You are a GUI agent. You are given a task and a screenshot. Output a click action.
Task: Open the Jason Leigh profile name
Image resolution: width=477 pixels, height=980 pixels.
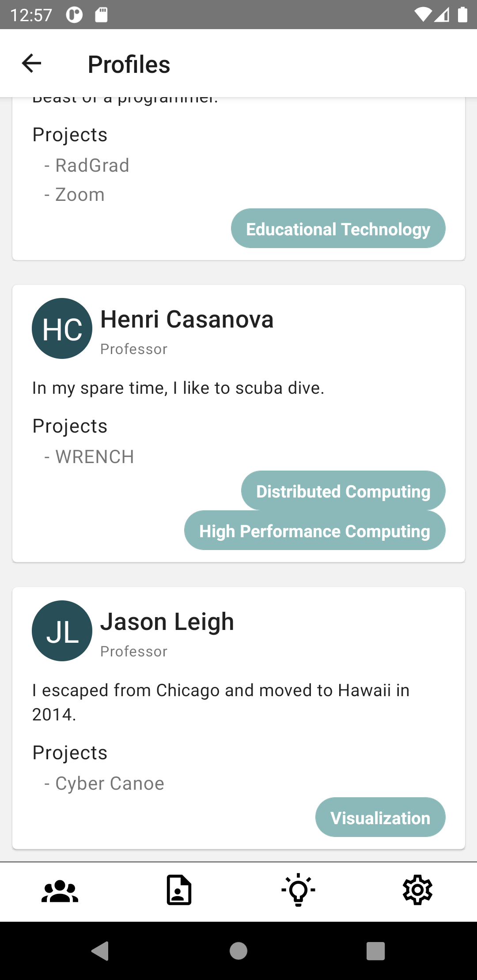click(x=167, y=622)
